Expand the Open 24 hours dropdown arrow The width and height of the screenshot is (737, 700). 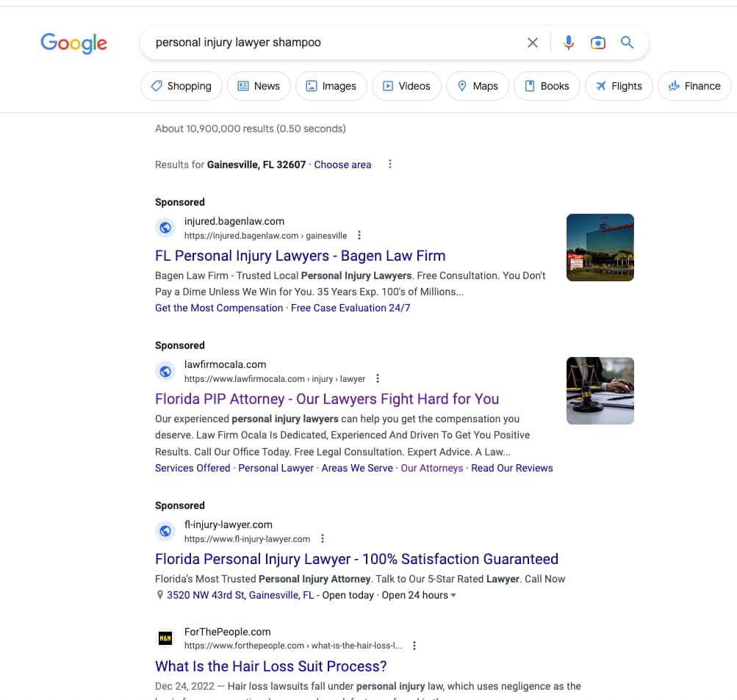pos(453,595)
